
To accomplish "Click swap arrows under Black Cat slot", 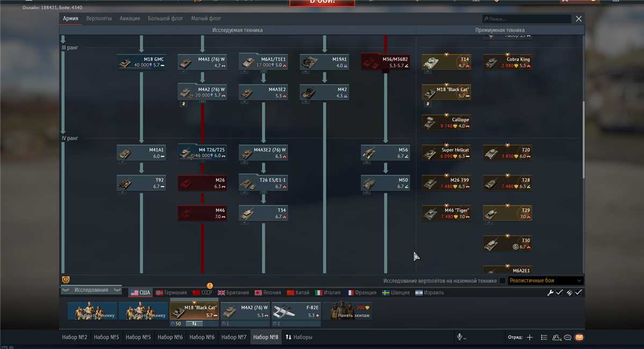I will point(194,324).
